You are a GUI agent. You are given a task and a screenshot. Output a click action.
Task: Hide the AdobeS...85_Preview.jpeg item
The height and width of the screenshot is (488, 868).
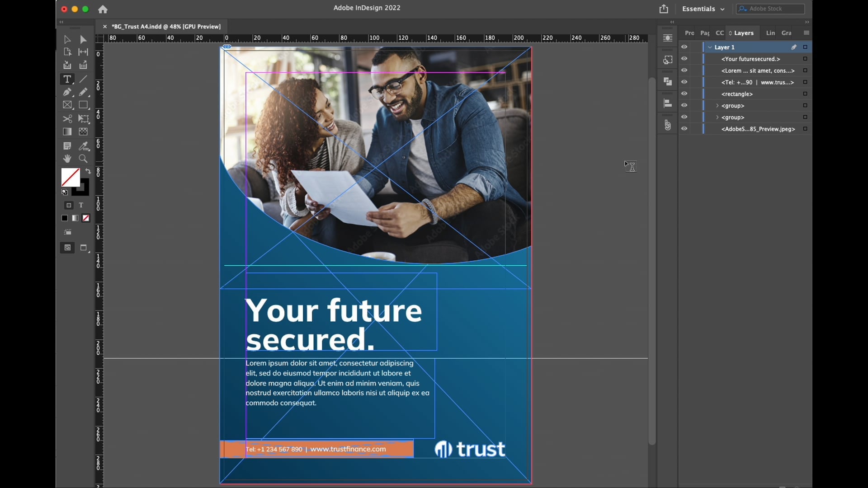[684, 129]
